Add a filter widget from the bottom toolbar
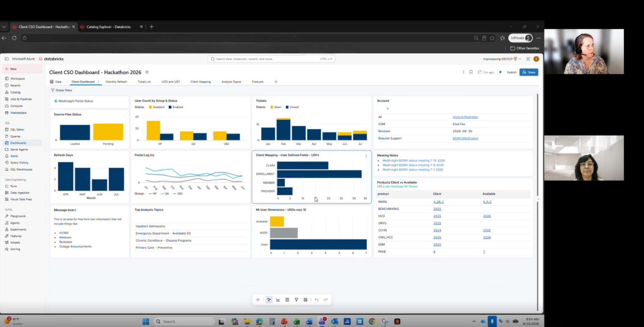Viewport: 644px width, 327px height. click(x=296, y=300)
